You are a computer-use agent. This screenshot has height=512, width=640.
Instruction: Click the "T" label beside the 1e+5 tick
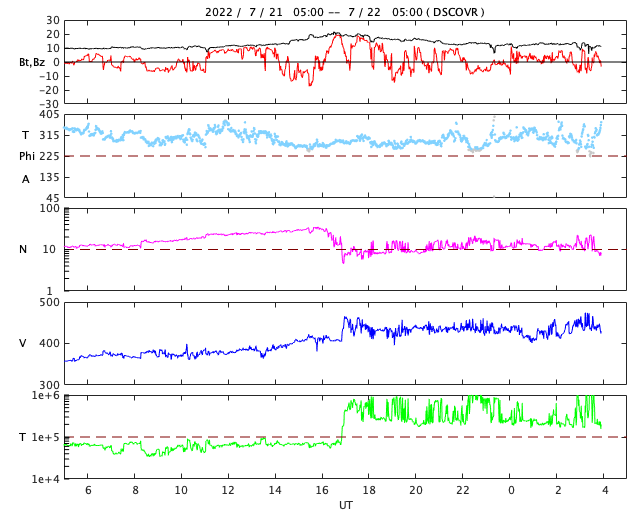click(23, 437)
